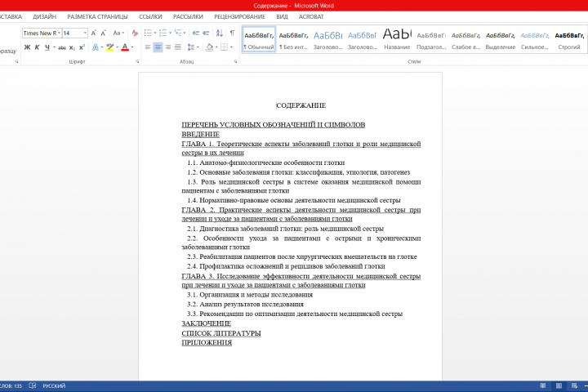Open the Change Case (Aa) dropdown

tap(118, 33)
